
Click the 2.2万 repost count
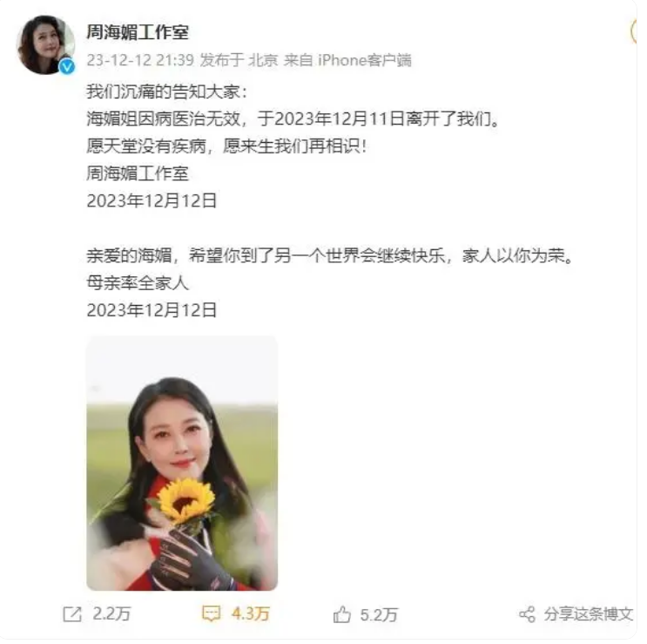(x=111, y=613)
